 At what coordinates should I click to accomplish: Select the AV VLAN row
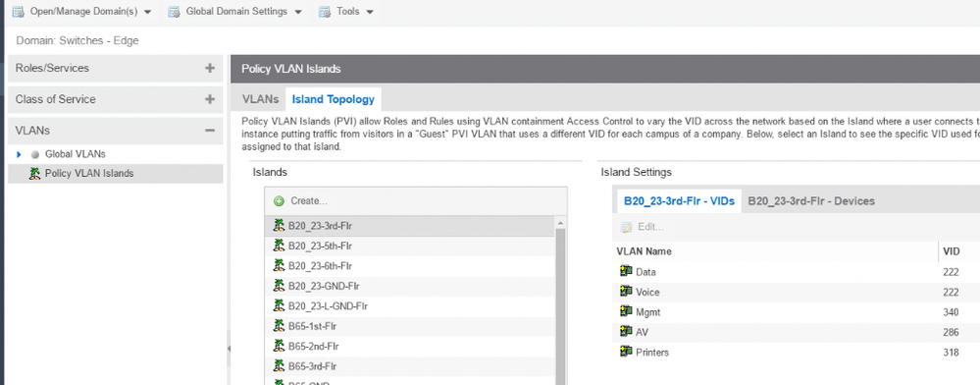[797, 332]
